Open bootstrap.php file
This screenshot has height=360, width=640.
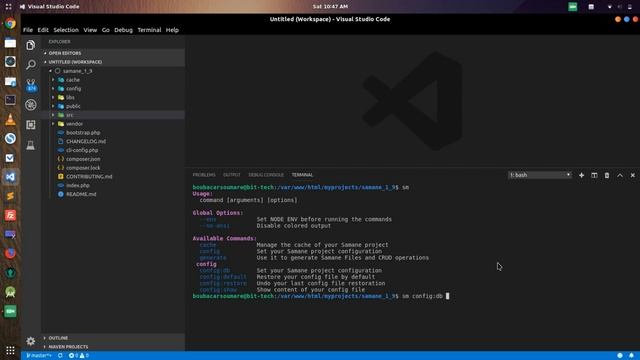tap(83, 133)
